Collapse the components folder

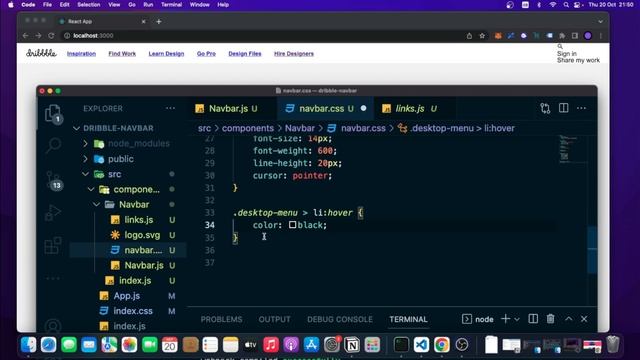91,189
